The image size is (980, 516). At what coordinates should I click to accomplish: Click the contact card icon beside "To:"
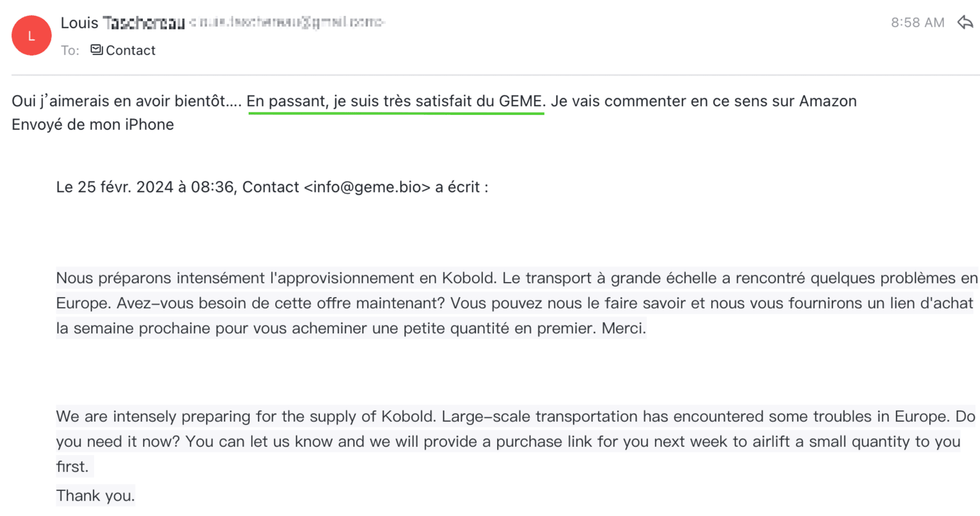click(96, 50)
